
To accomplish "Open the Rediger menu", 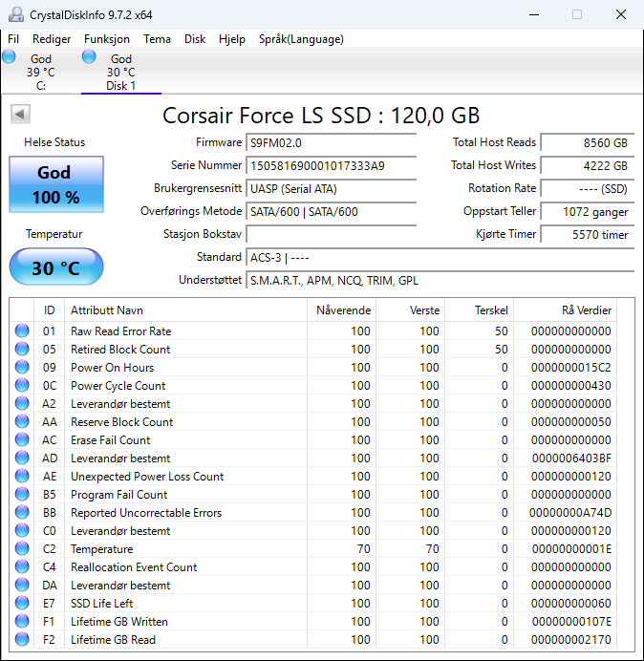I will [x=52, y=39].
